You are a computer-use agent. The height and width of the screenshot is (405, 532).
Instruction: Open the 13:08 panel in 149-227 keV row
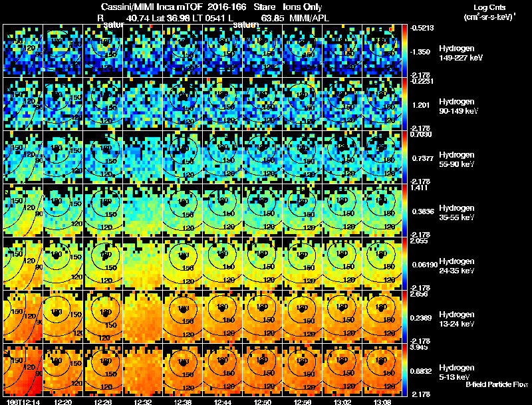[382, 51]
